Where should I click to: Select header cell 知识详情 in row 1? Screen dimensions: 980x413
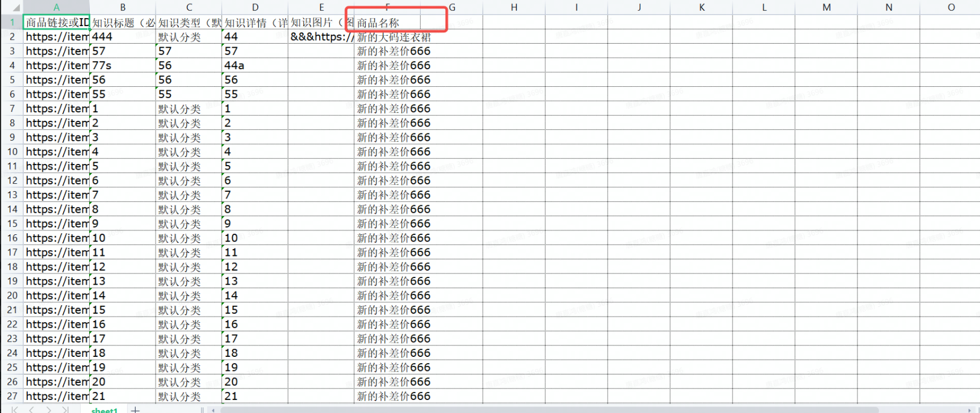pos(255,22)
